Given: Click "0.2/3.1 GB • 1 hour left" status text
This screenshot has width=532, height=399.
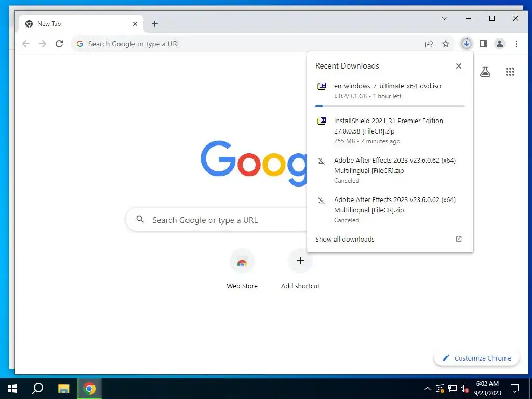Looking at the screenshot, I should (x=367, y=96).
